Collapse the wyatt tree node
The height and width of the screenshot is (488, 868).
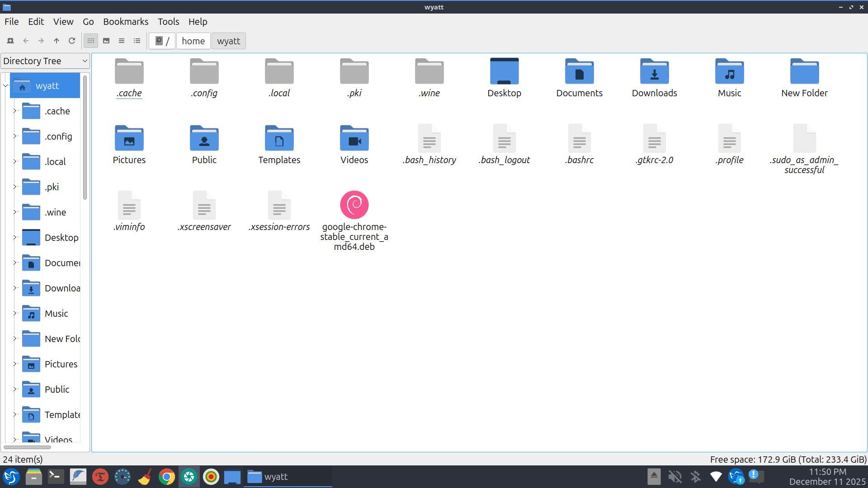(x=5, y=86)
